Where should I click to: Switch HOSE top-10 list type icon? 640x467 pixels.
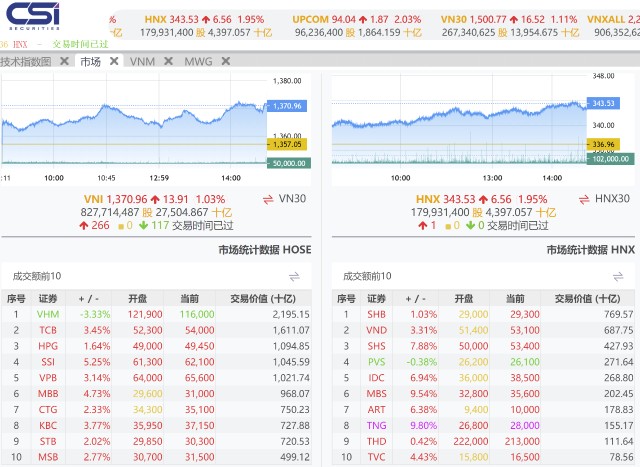click(x=294, y=277)
